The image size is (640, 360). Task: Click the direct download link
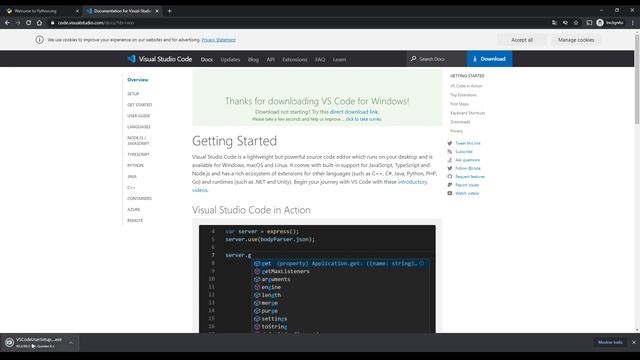click(354, 112)
